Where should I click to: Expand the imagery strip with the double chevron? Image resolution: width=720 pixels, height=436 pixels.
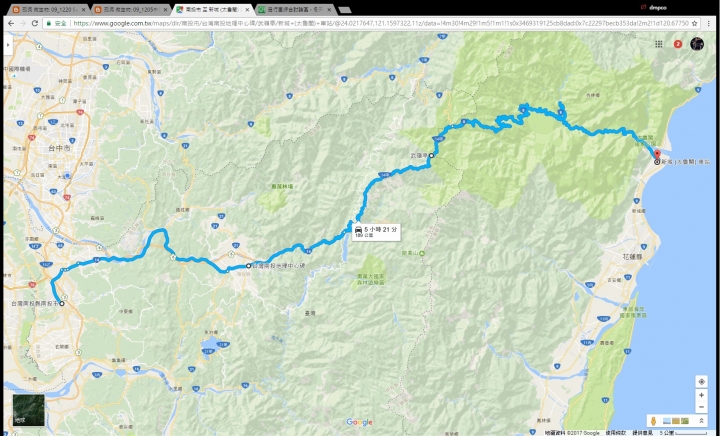tap(701, 421)
